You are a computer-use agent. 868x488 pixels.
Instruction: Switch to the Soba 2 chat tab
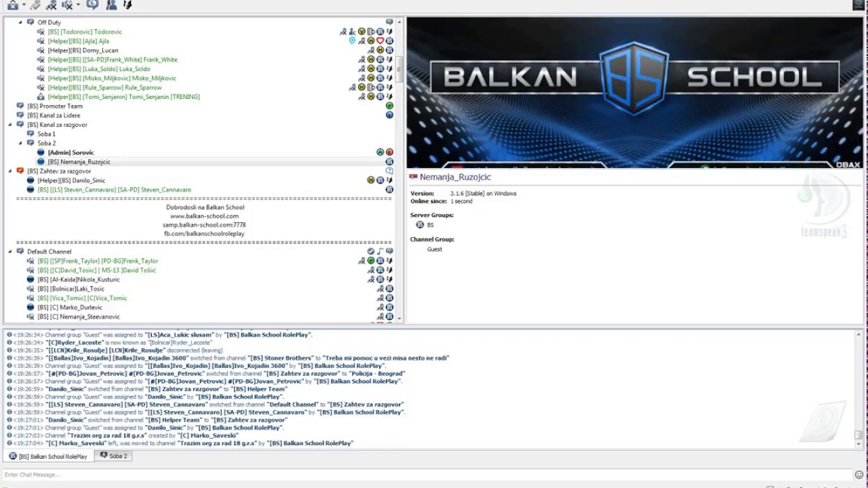point(113,456)
